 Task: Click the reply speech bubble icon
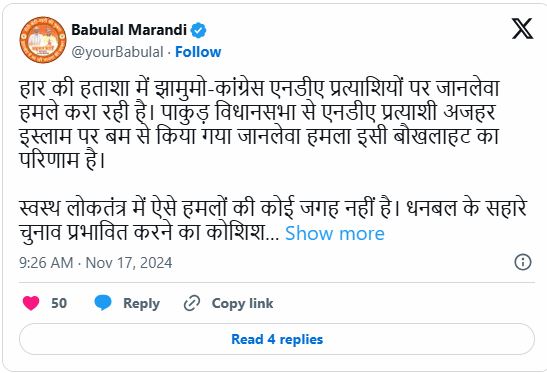[x=103, y=303]
